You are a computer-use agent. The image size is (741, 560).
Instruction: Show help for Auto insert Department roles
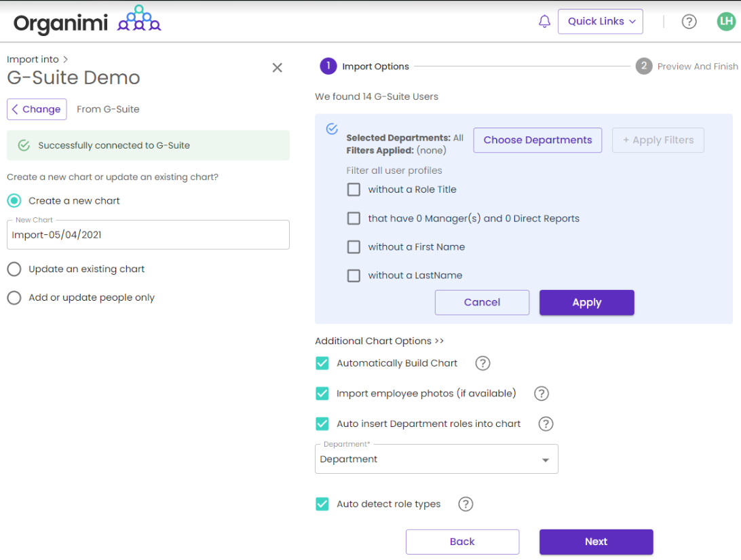pos(546,424)
